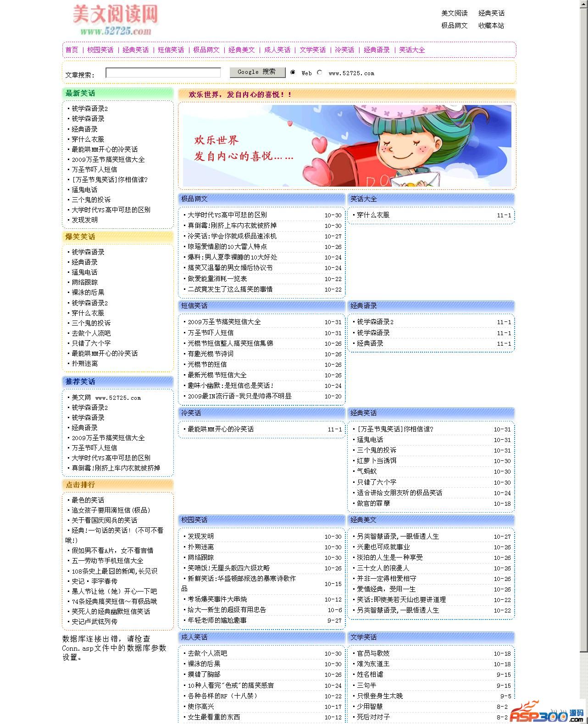Open 搞笑又温馨的男女婚后协议书 article

(230, 268)
